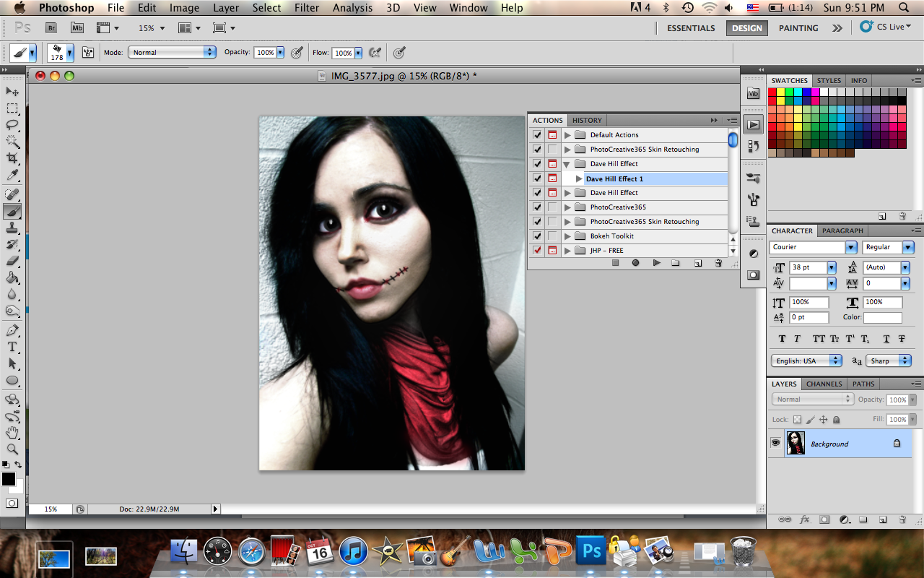The image size is (924, 578).
Task: Switch to the History tab
Action: pyautogui.click(x=587, y=120)
